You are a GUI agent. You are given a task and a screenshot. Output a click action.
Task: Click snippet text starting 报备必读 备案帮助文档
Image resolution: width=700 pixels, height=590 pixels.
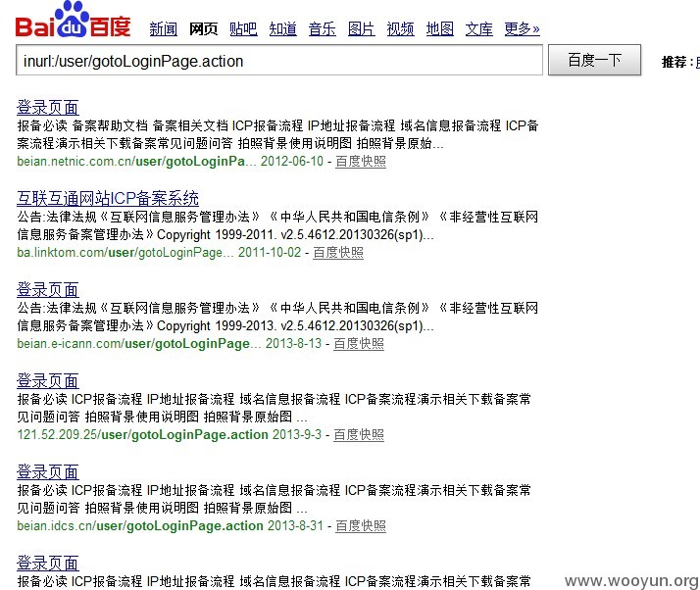(x=277, y=134)
